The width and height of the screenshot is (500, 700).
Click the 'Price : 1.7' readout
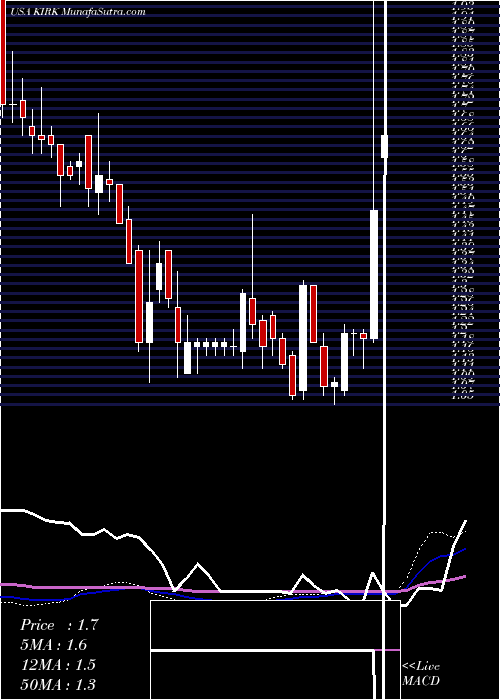[x=59, y=625]
